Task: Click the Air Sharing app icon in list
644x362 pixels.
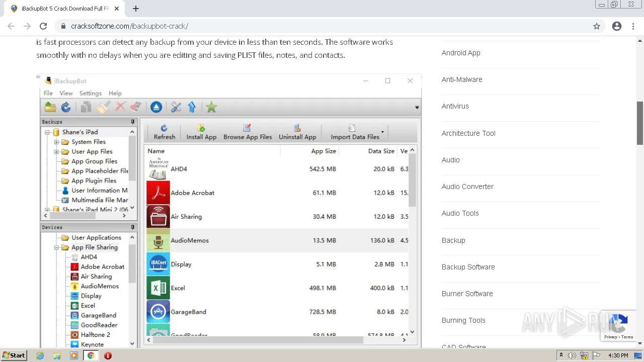Action: click(158, 217)
